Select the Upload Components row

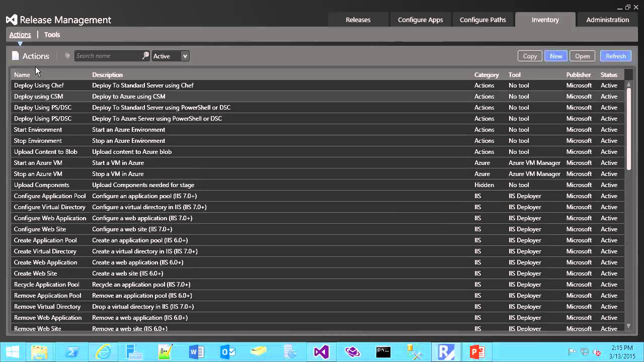tap(317, 185)
